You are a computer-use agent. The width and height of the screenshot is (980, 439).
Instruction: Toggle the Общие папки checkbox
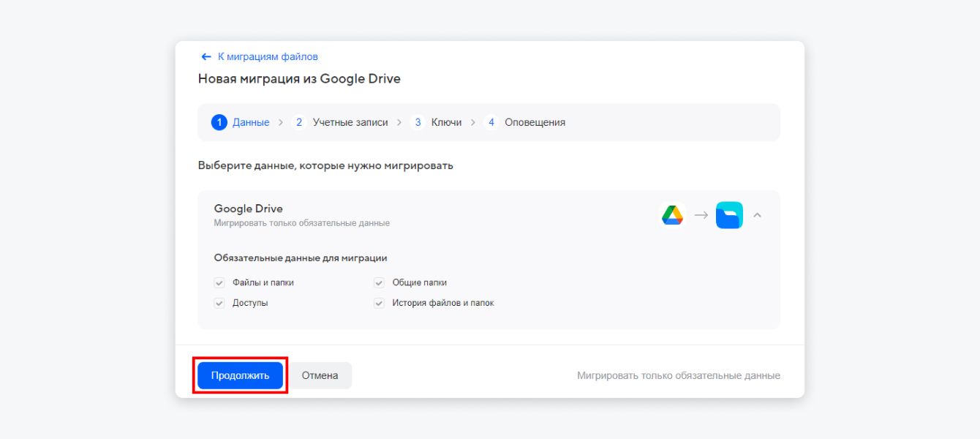click(379, 282)
